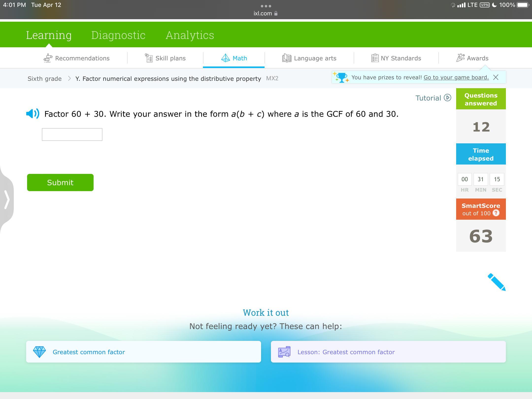This screenshot has width=532, height=399.
Task: Click the trophy prizes icon
Action: (341, 78)
